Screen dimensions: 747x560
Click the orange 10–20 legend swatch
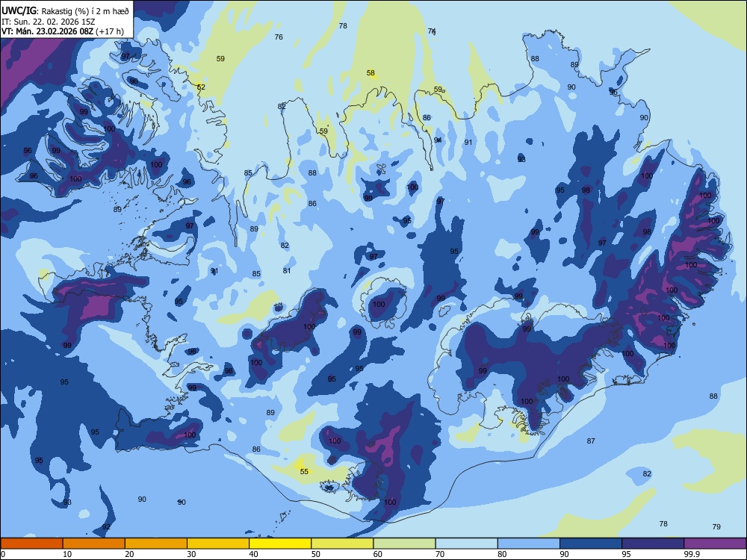click(x=94, y=544)
